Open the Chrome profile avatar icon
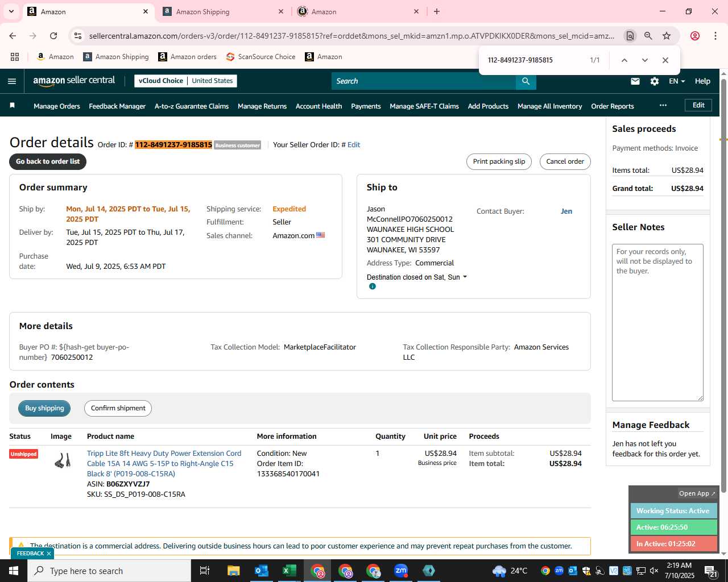 point(695,36)
